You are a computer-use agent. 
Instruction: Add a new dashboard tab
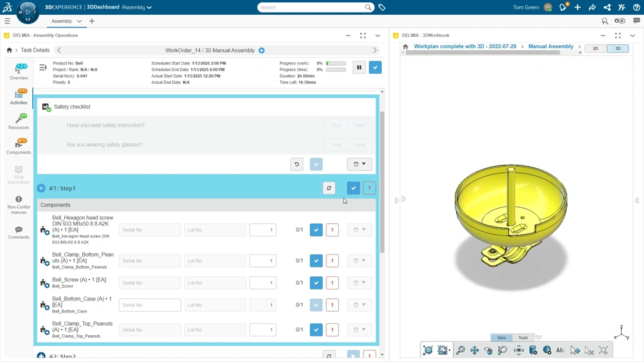click(x=92, y=21)
